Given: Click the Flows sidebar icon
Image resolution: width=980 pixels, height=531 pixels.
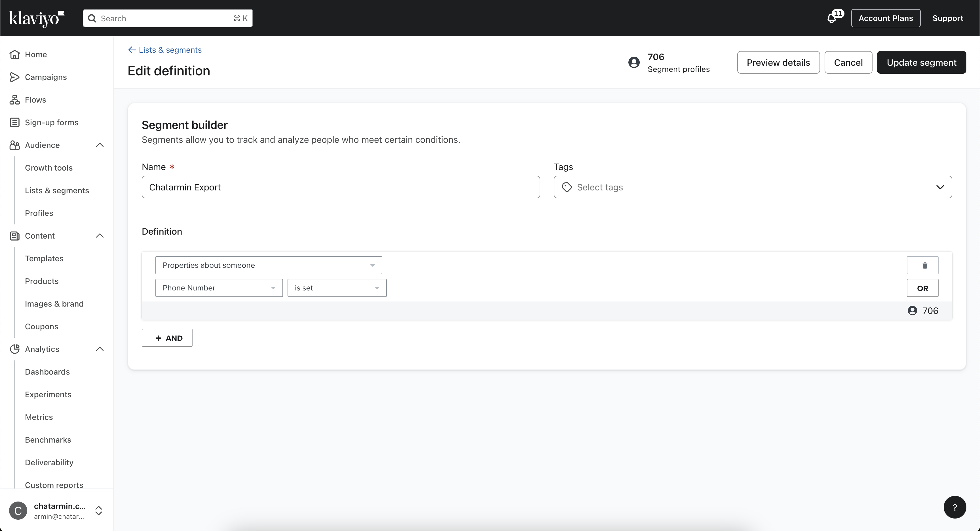Looking at the screenshot, I should (14, 99).
